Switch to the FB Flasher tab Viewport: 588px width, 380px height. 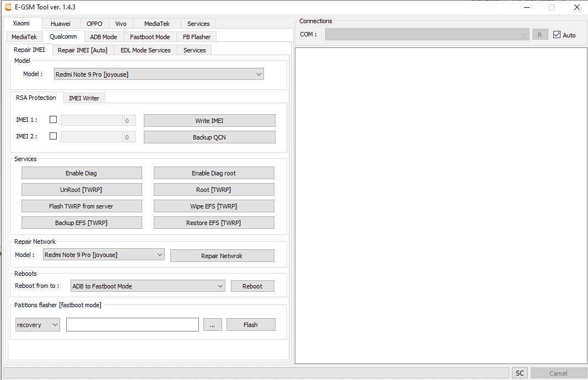point(197,37)
